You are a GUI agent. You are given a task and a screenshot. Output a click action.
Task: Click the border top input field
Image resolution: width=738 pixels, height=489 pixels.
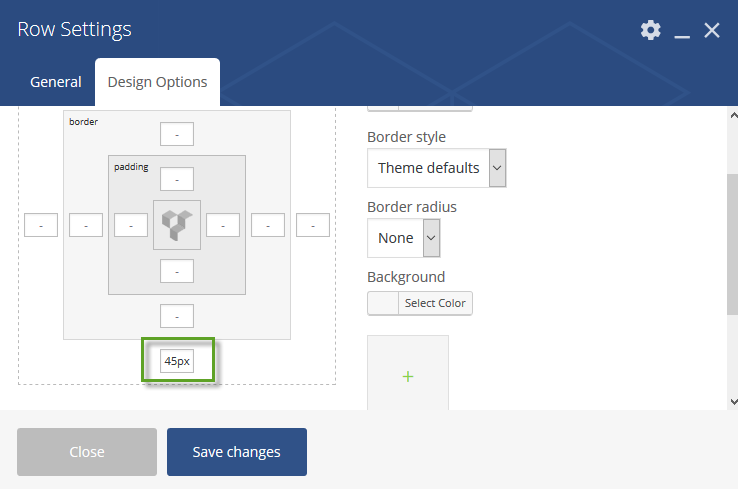click(x=177, y=134)
